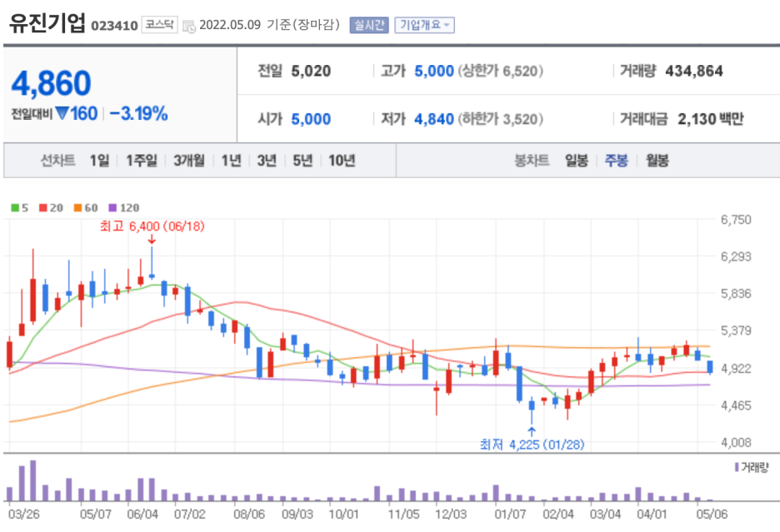Click the 09/03 date axis label
The image size is (780, 532).
click(x=297, y=515)
